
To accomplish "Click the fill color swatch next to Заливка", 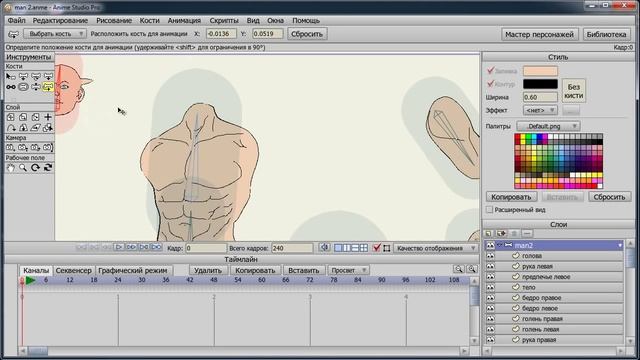I will [540, 71].
